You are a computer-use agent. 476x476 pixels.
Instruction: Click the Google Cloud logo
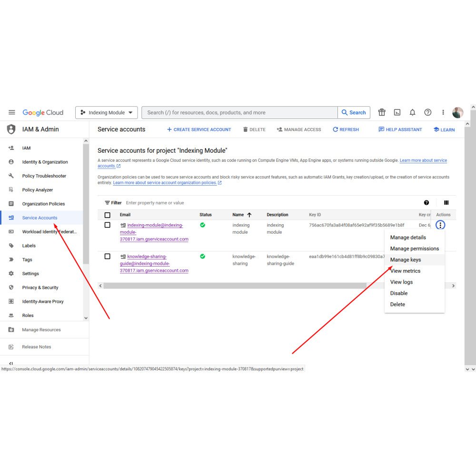[x=43, y=112]
